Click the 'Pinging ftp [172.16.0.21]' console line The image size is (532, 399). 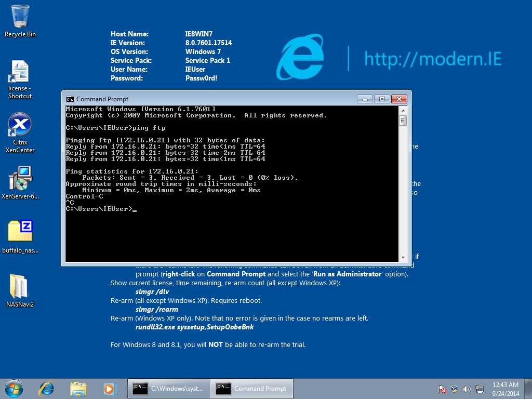(165, 140)
